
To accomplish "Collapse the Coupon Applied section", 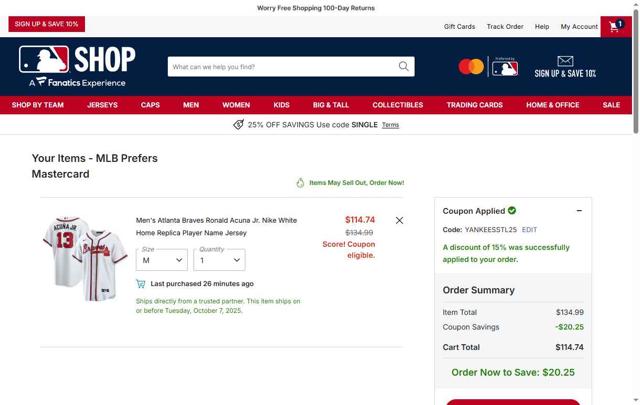I will click(x=579, y=211).
